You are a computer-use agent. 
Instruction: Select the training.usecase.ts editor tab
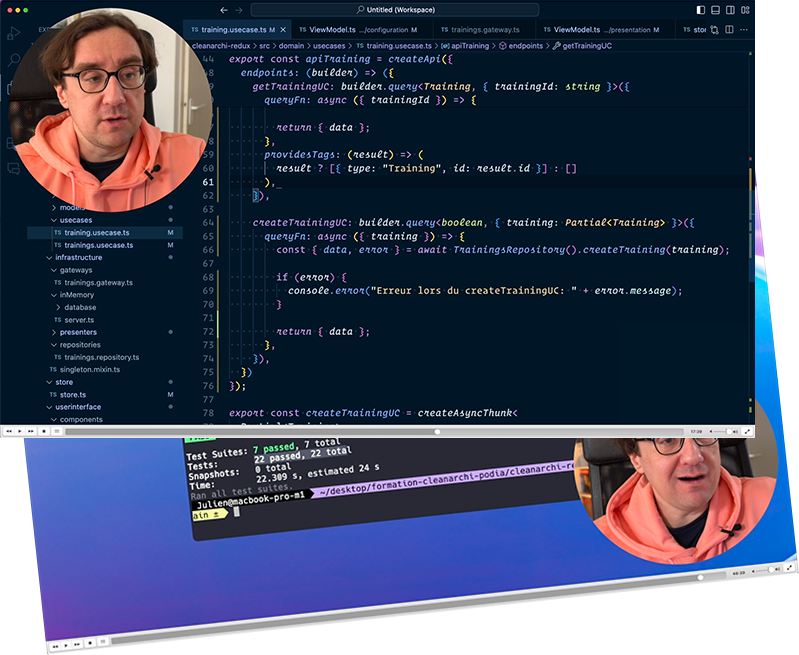[x=237, y=30]
